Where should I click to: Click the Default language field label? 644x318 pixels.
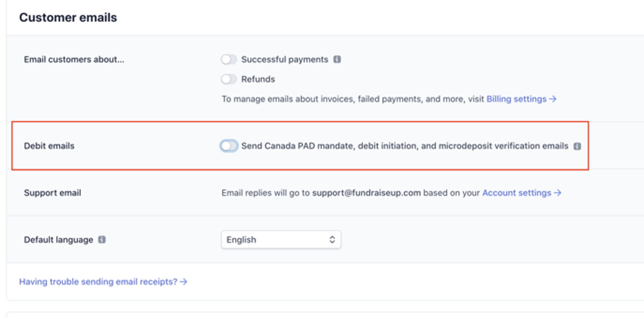[x=59, y=240]
